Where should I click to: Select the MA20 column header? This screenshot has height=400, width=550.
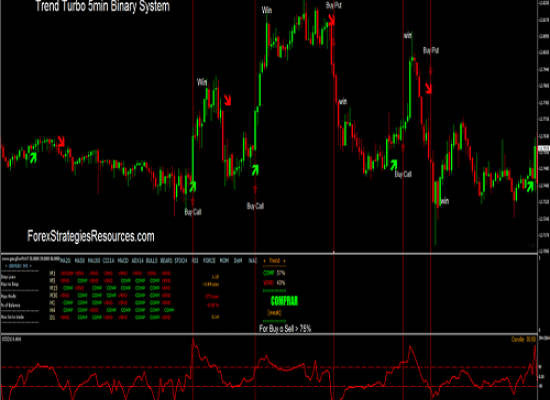(65, 261)
